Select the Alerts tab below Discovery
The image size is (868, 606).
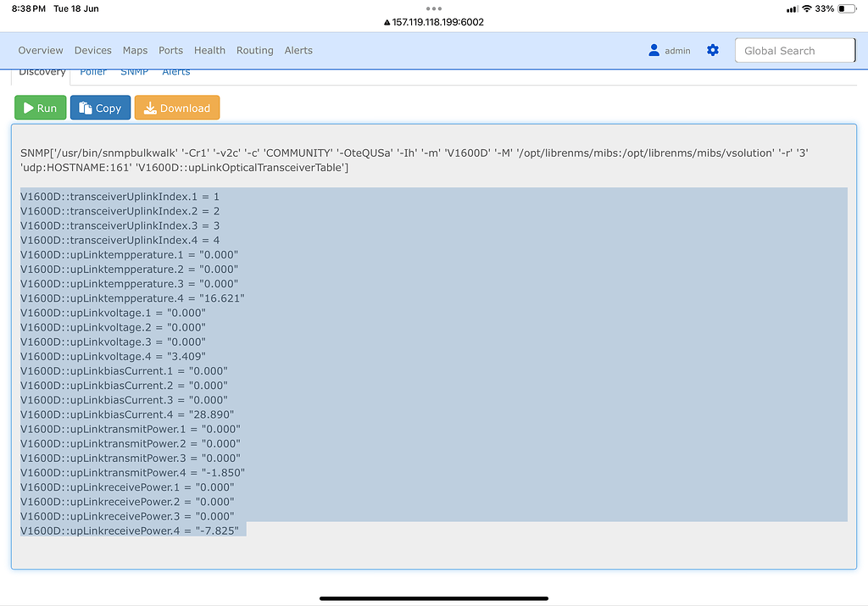tap(175, 71)
